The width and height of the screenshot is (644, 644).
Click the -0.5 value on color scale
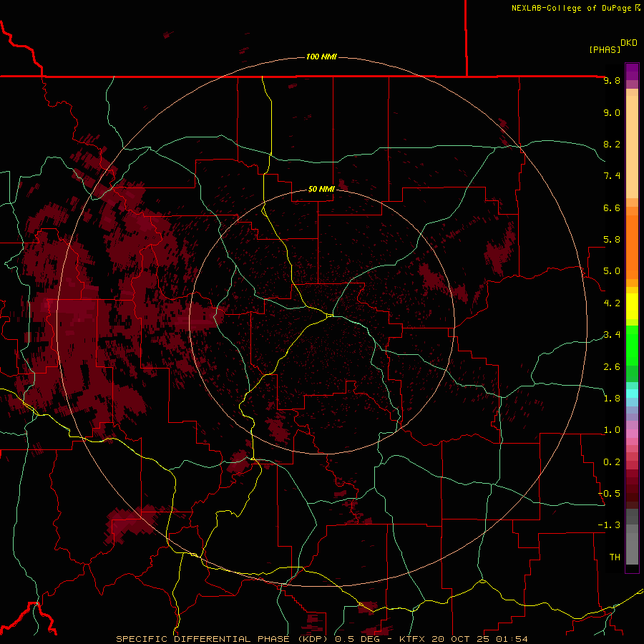(610, 494)
